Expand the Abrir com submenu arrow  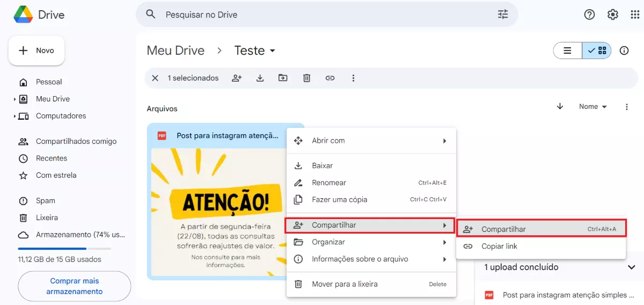pyautogui.click(x=444, y=141)
